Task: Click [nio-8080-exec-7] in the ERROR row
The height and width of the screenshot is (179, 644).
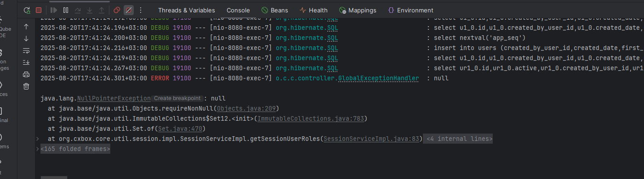Action: tap(240, 78)
